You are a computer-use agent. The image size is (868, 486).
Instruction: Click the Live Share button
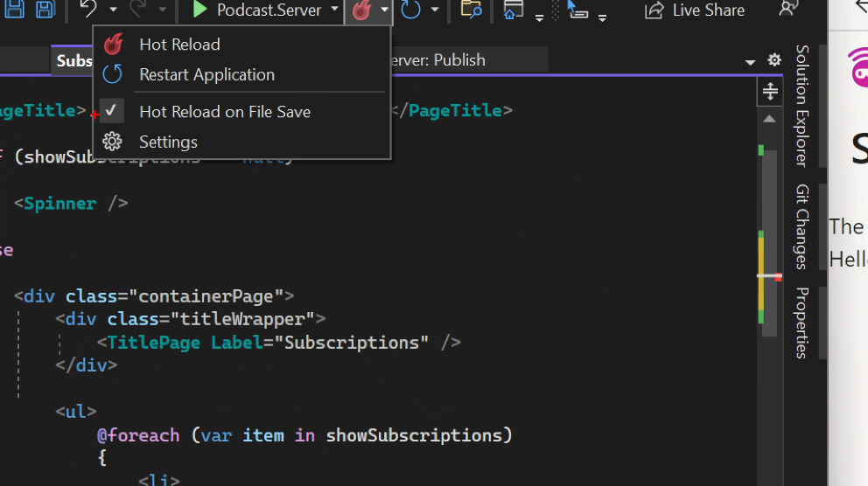(696, 10)
